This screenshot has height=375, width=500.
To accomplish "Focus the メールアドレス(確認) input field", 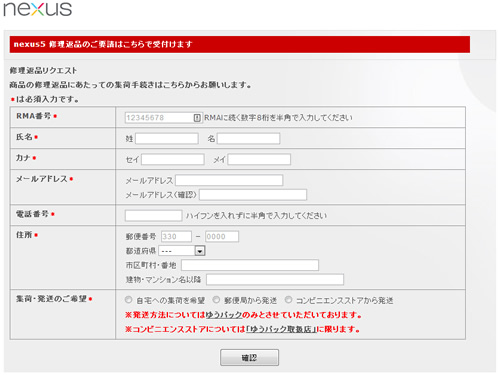I will pos(253,195).
